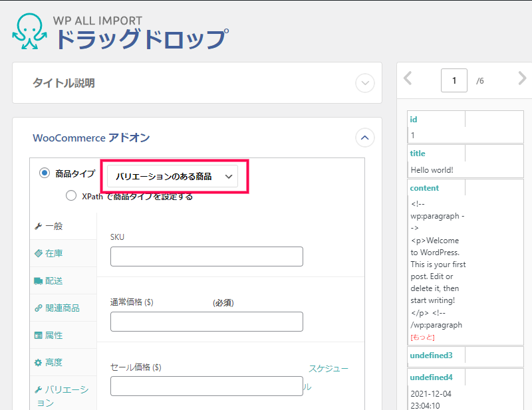This screenshot has height=410, width=532.
Task: Click the title field name
Action: (418, 154)
